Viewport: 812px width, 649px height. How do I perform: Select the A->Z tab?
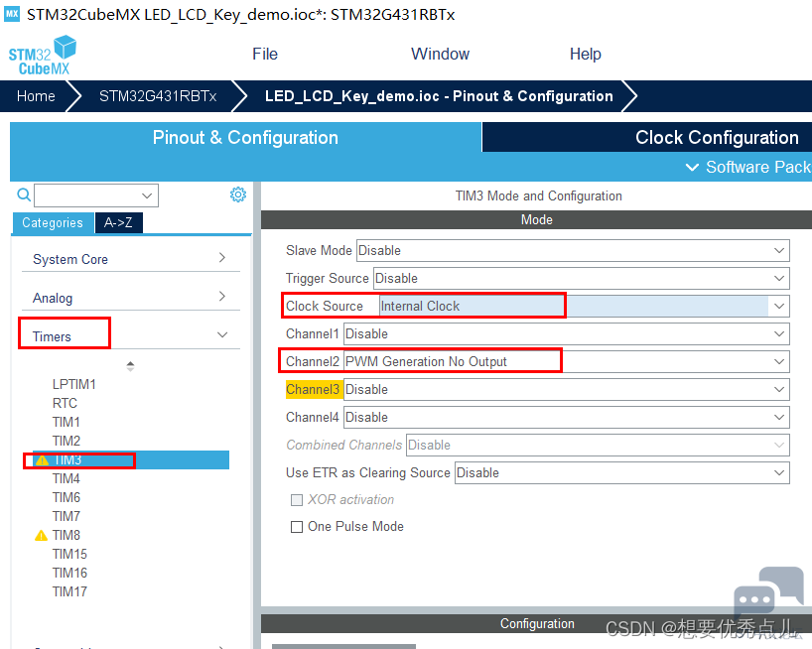click(118, 223)
